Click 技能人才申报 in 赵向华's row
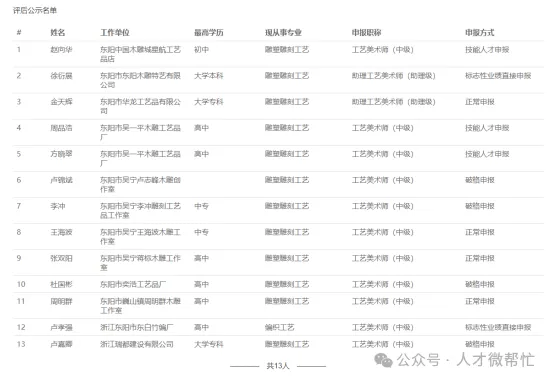 click(x=487, y=50)
